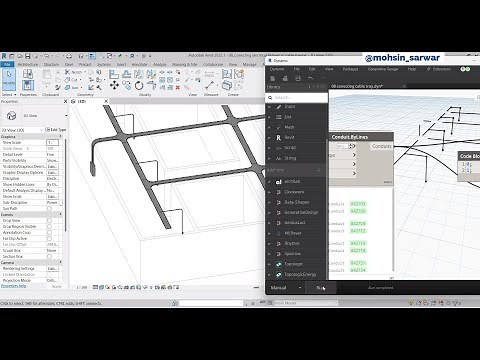The image size is (480, 360).
Task: Select the Rotate tool in Modify panel
Action: [139, 86]
